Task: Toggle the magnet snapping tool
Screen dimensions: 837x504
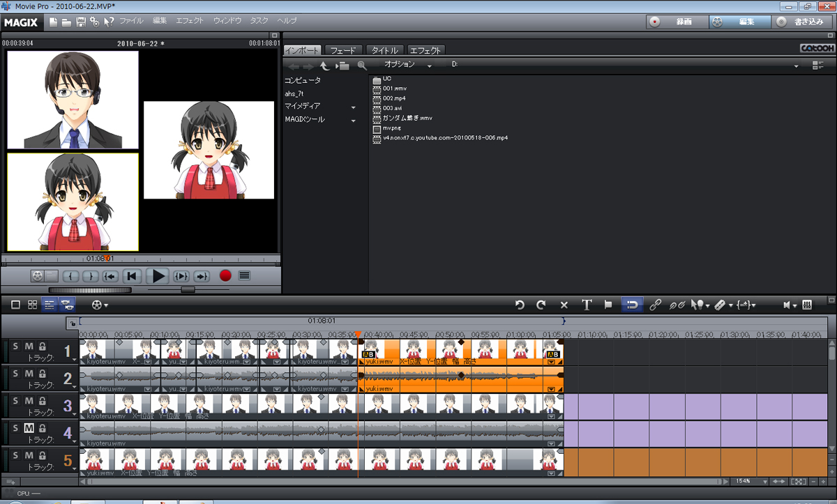Action: (x=631, y=305)
